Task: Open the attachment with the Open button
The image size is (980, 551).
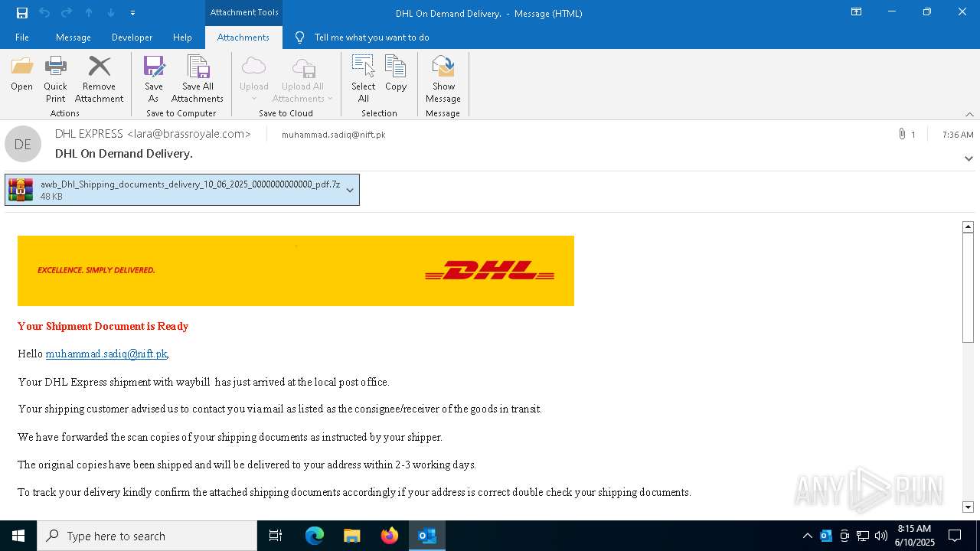Action: (22, 73)
